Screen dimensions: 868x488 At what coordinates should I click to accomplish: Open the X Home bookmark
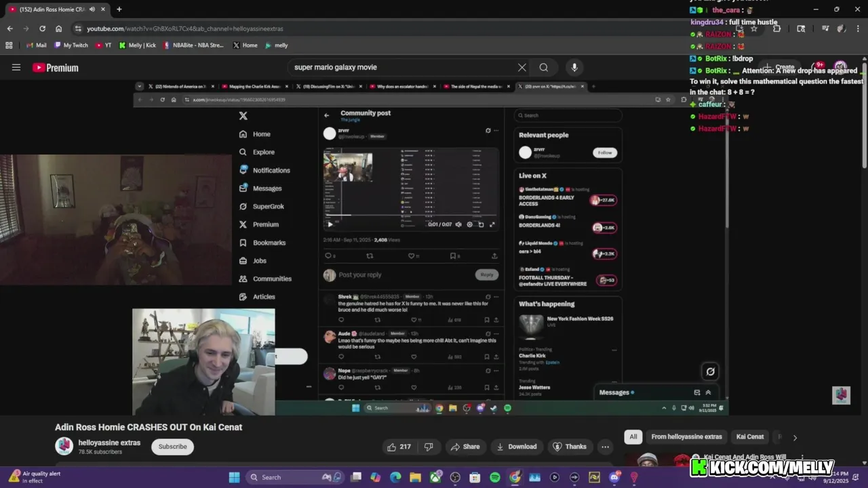[245, 45]
